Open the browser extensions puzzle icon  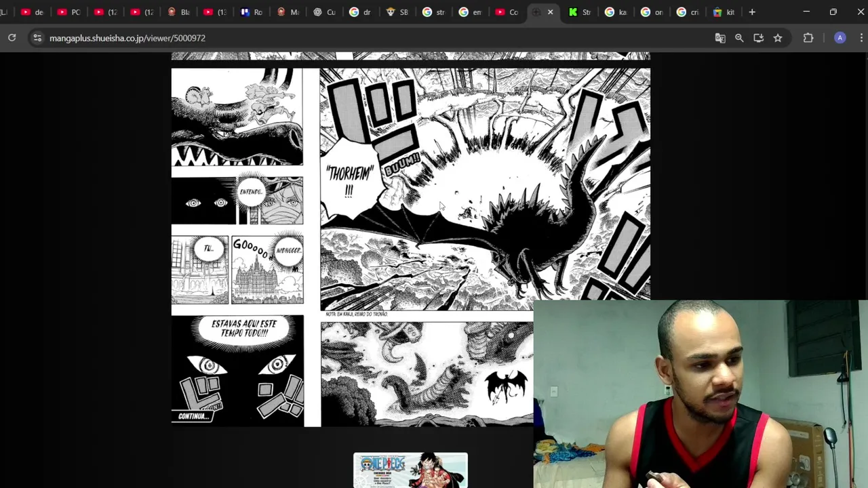[x=808, y=38]
